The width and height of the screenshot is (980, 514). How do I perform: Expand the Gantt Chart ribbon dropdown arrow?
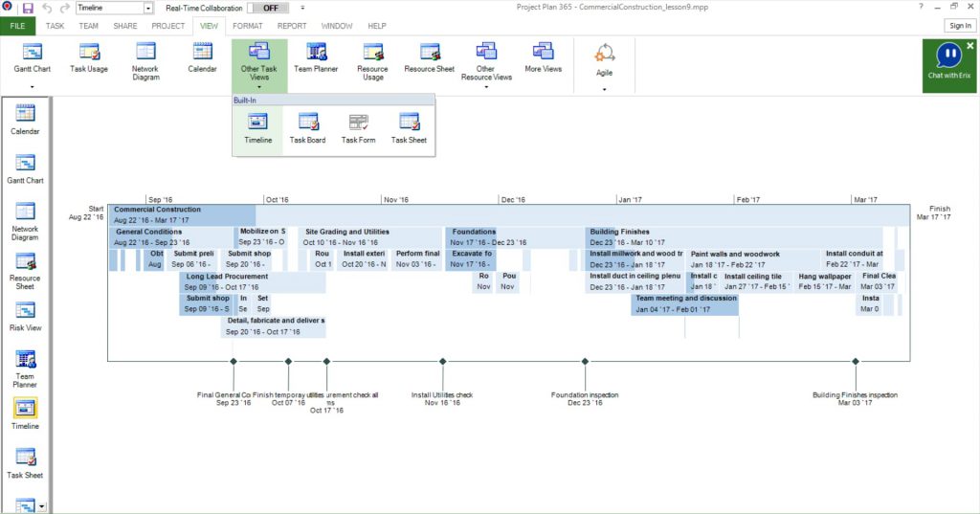click(32, 87)
